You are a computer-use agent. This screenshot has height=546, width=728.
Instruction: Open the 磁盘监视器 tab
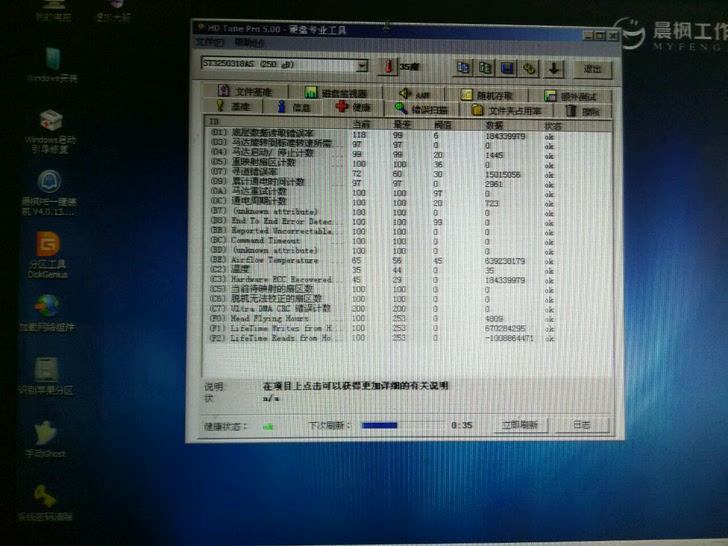336,92
